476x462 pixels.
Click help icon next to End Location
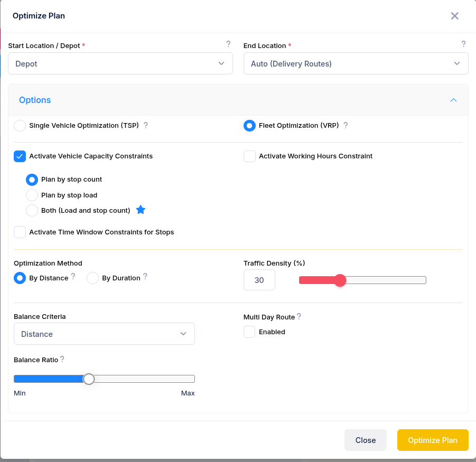click(463, 44)
